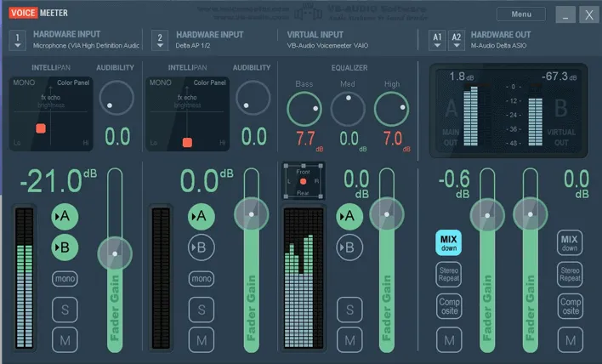Toggle bus A routing on Hardware Input 1

coord(65,217)
